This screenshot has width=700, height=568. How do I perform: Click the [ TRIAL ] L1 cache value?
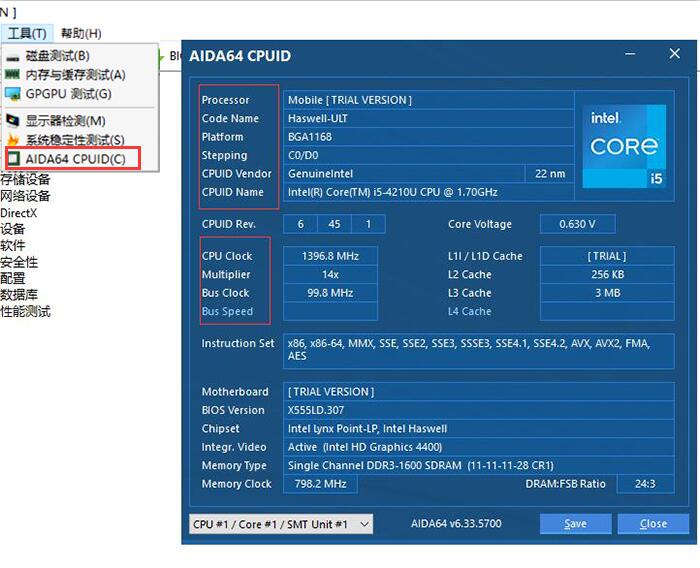(607, 256)
